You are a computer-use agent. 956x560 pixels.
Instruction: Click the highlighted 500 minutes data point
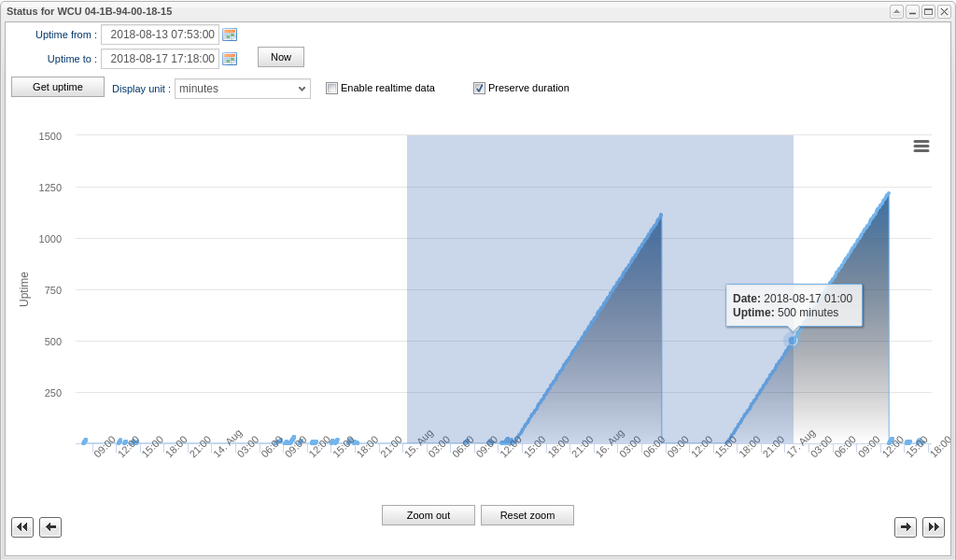[792, 341]
